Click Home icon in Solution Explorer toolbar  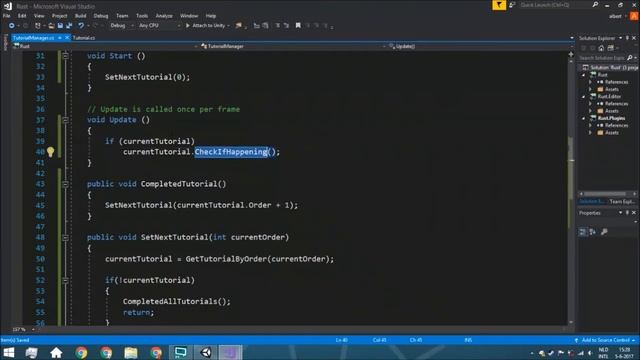(x=601, y=48)
